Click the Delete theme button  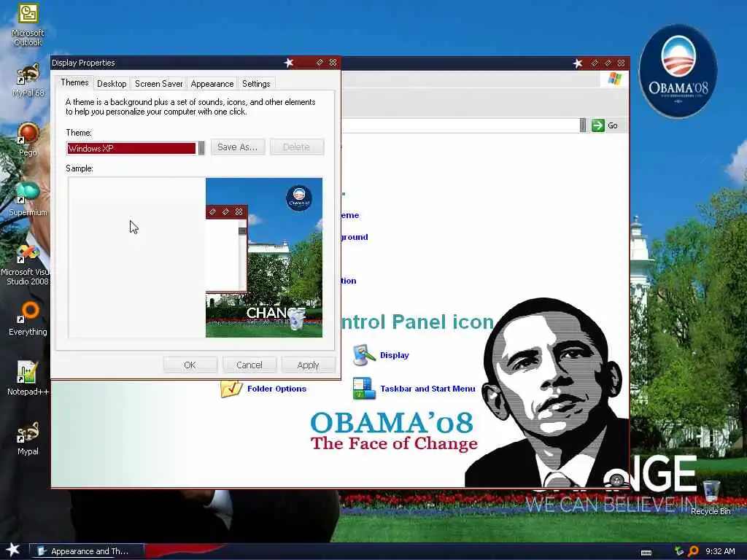(x=296, y=147)
